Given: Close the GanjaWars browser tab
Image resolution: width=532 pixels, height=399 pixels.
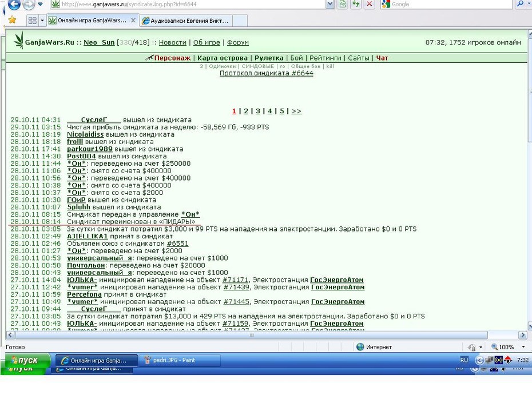Looking at the screenshot, I should click(133, 21).
